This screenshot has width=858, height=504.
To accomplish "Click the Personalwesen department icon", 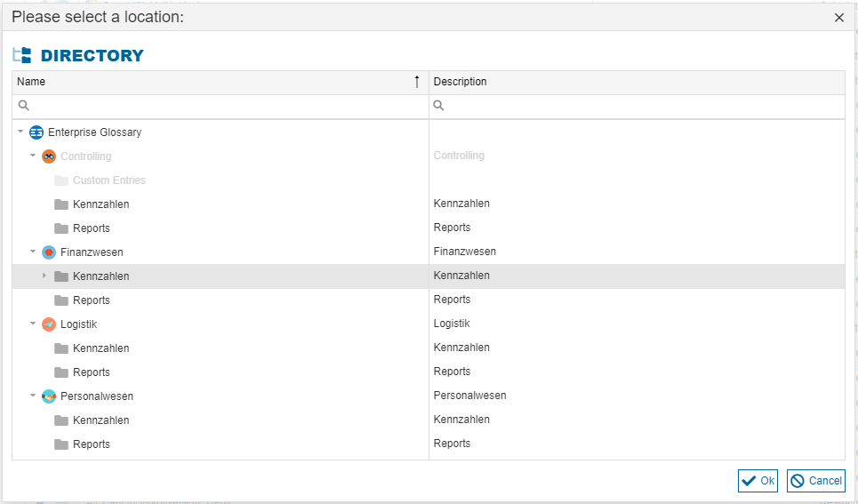I will [x=49, y=396].
